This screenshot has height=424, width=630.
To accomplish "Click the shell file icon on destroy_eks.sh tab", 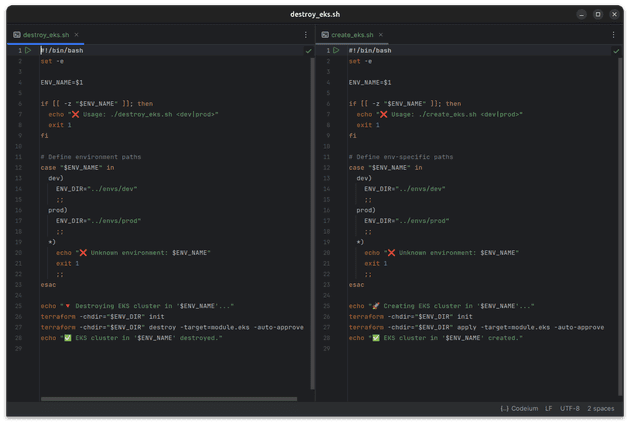I will (17, 35).
